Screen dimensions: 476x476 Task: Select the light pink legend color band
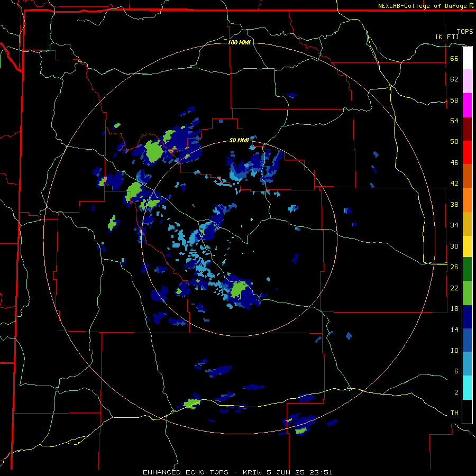tap(467, 81)
